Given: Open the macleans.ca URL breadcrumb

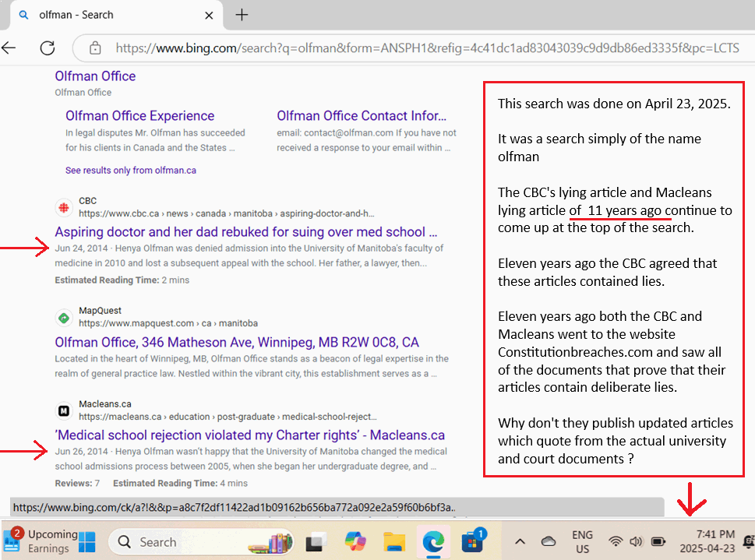Looking at the screenshot, I should click(228, 417).
